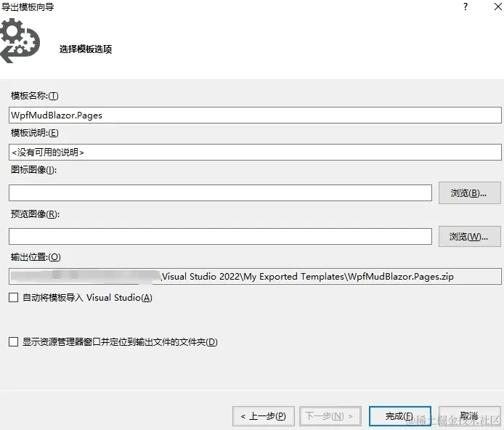
Task: Cancel the wizard with 取消 button
Action: pyautogui.click(x=470, y=416)
